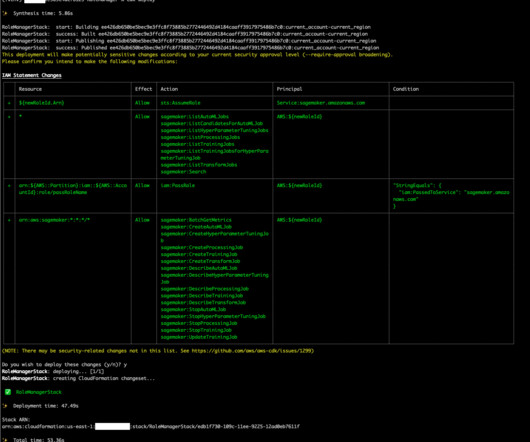Click the 'success: Published' log line
530x442 pixels.
190,48
